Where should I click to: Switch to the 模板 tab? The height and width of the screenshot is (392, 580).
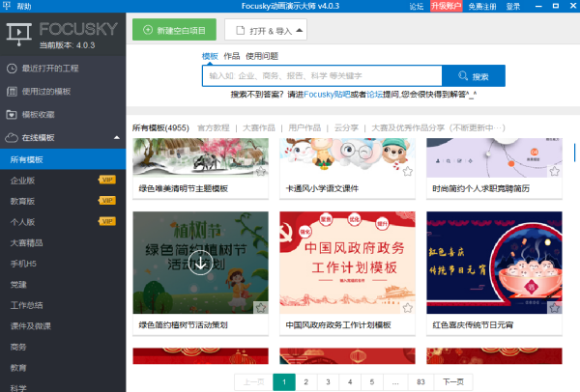pyautogui.click(x=210, y=56)
